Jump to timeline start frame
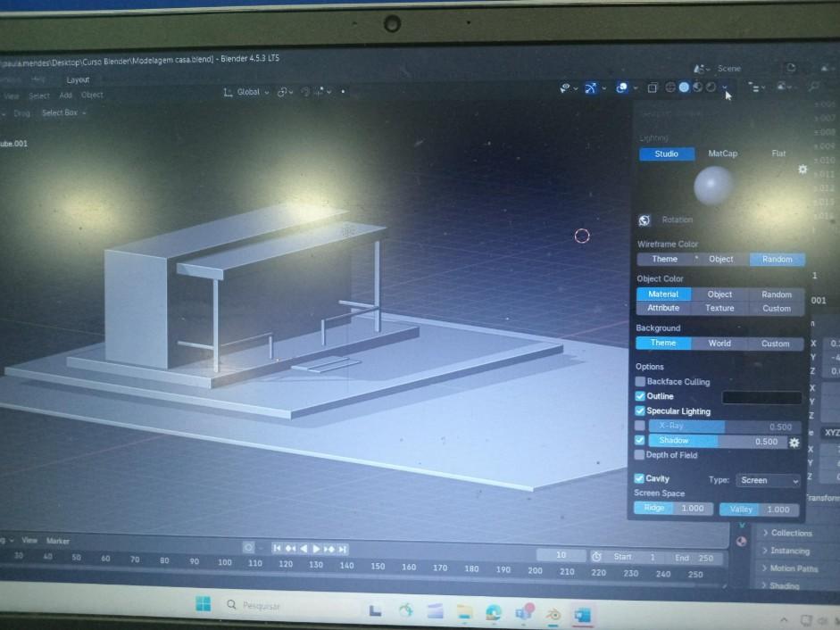Screen dimensions: 840x630 pyautogui.click(x=277, y=548)
